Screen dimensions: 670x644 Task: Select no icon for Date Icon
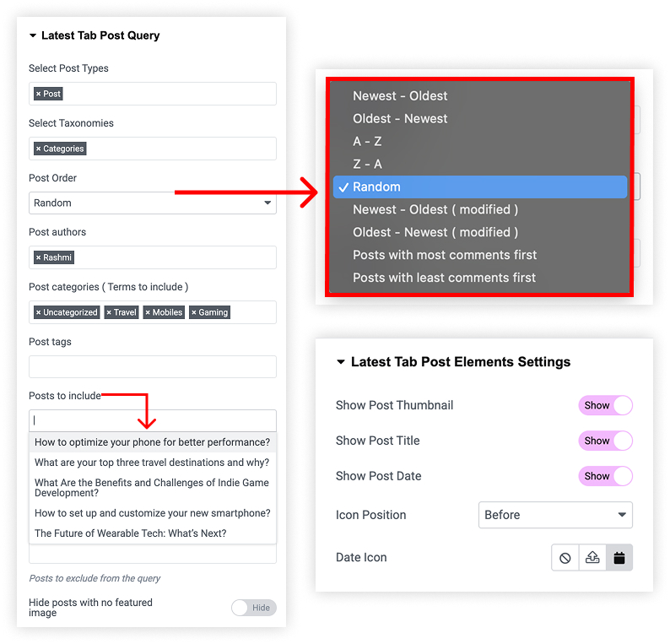[x=565, y=558]
